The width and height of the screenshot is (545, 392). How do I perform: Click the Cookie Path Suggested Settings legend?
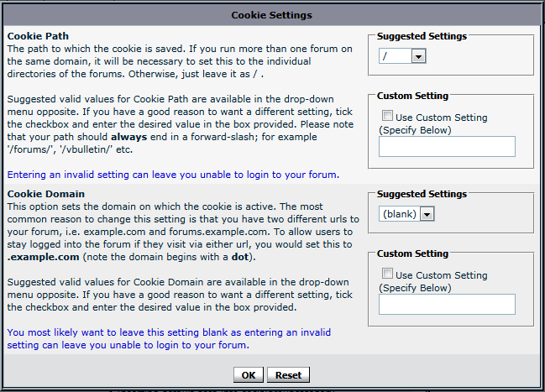point(422,36)
